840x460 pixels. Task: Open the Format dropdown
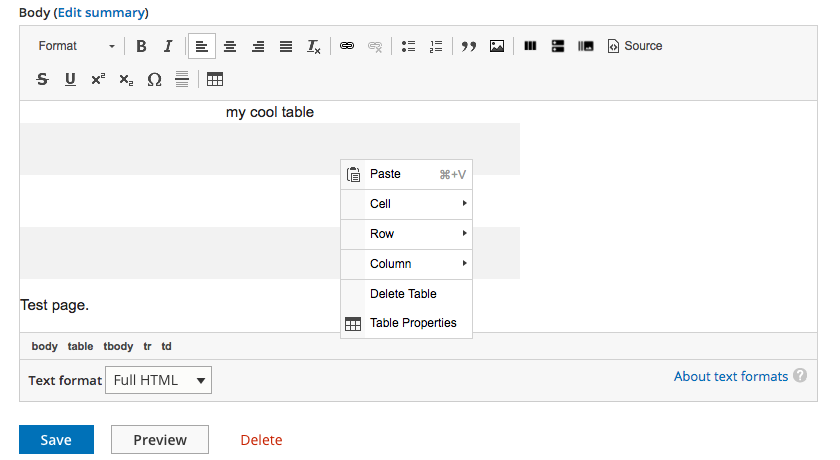(x=76, y=46)
